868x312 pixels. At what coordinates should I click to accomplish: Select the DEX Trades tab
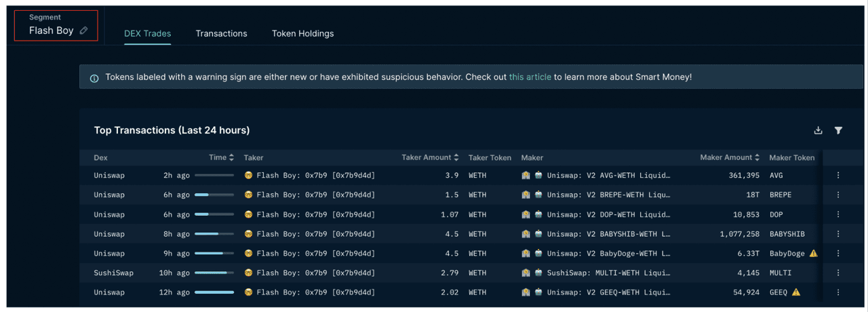[x=147, y=33]
